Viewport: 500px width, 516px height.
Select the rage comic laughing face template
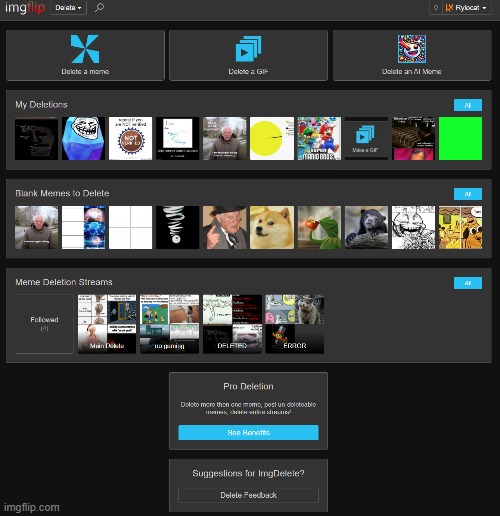[413, 227]
